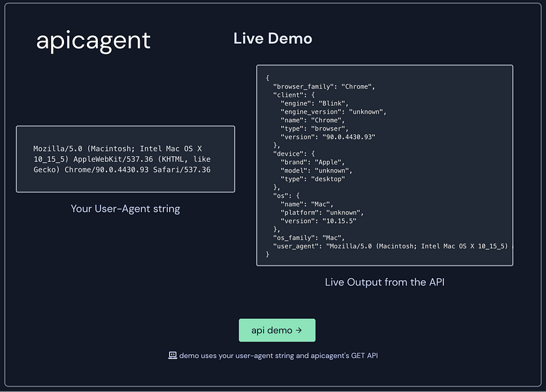Viewport: 546px width, 392px height.
Task: Click inside the User-Agent string box
Action: click(125, 159)
